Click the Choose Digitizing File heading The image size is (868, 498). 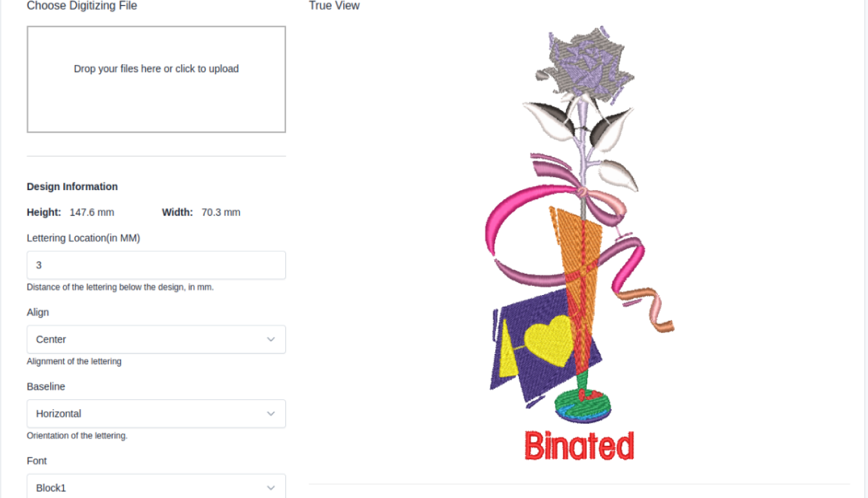click(81, 6)
